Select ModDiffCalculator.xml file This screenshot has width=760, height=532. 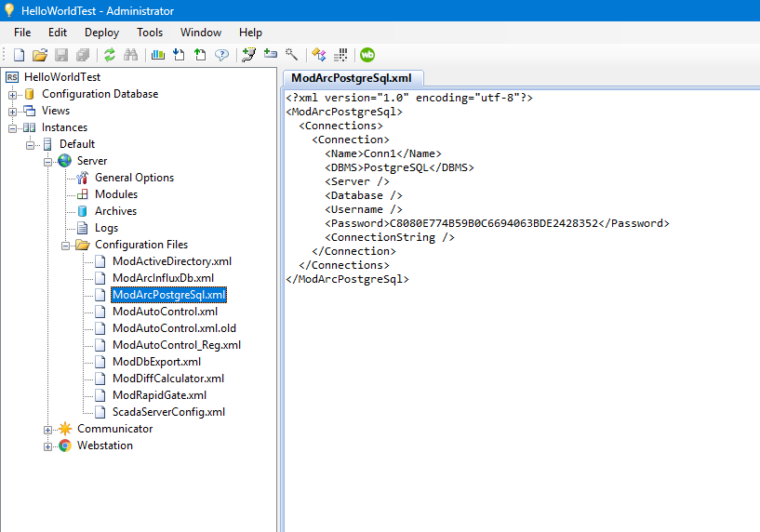(x=168, y=379)
